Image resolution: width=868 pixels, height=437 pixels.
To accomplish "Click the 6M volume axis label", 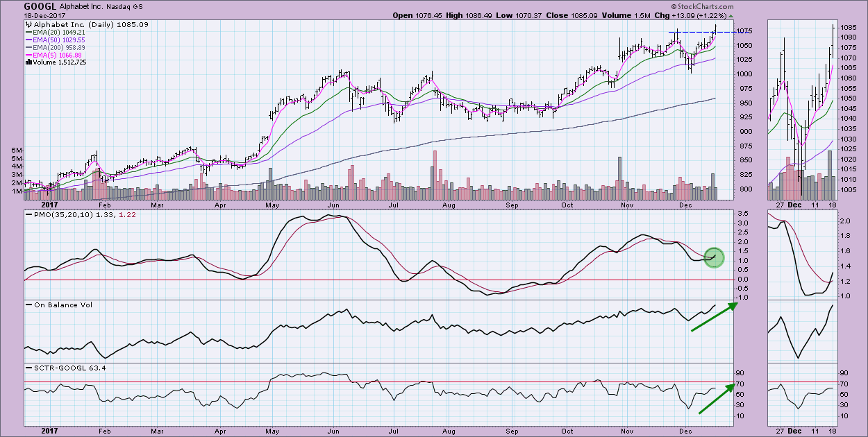I will coord(17,151).
